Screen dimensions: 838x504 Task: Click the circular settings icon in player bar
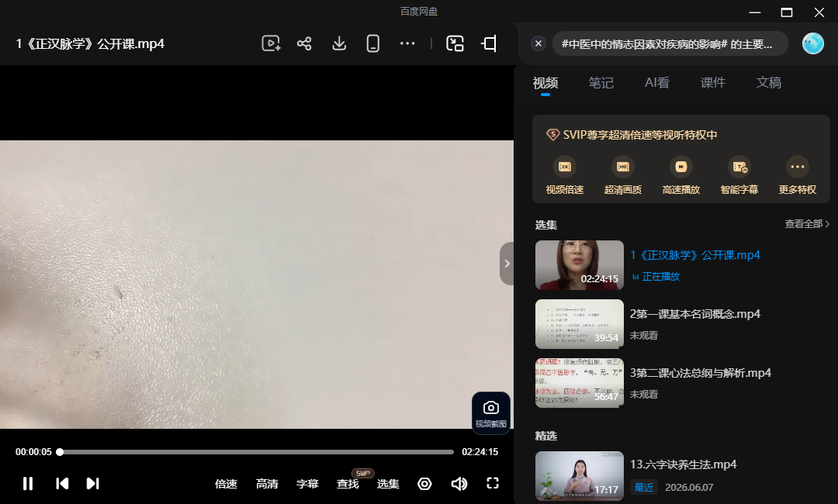tap(424, 484)
